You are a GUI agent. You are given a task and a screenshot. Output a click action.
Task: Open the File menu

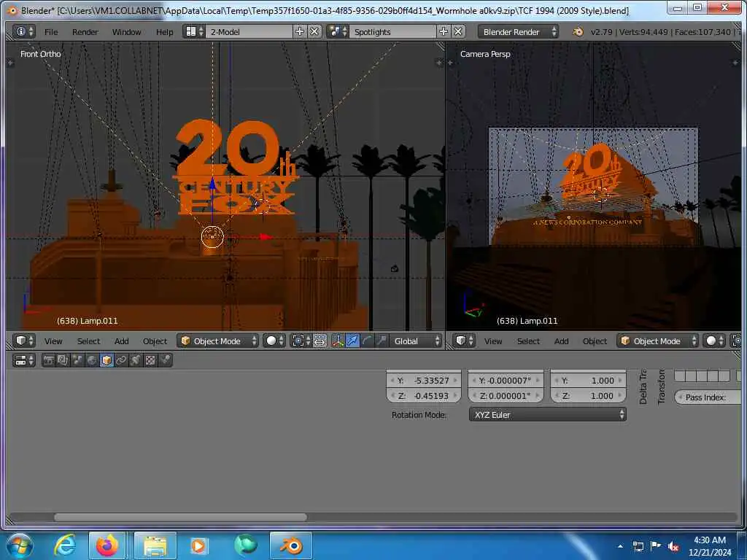51,32
